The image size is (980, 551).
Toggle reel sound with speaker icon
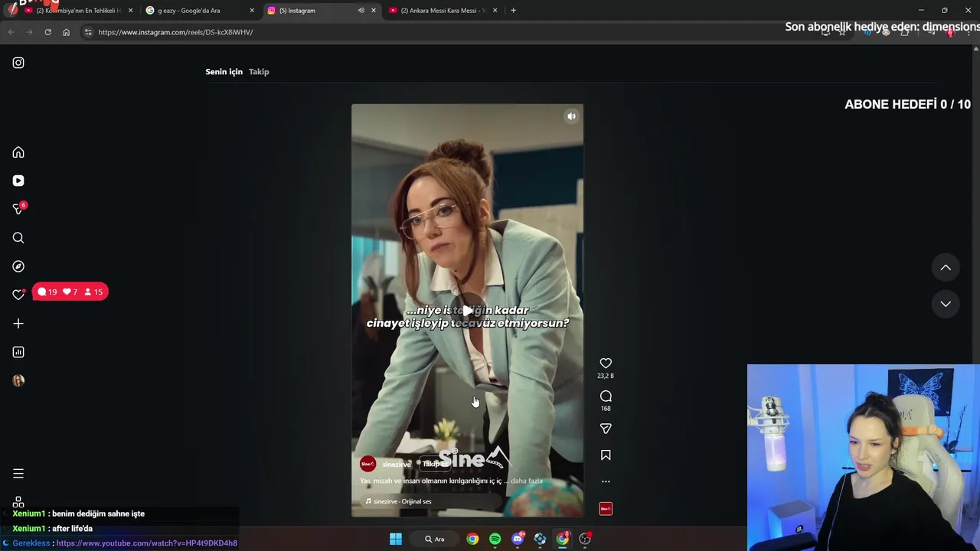coord(571,116)
